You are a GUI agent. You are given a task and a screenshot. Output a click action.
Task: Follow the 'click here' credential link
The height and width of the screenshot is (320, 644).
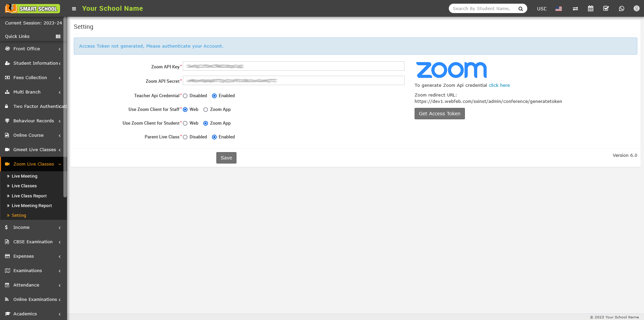click(x=499, y=85)
